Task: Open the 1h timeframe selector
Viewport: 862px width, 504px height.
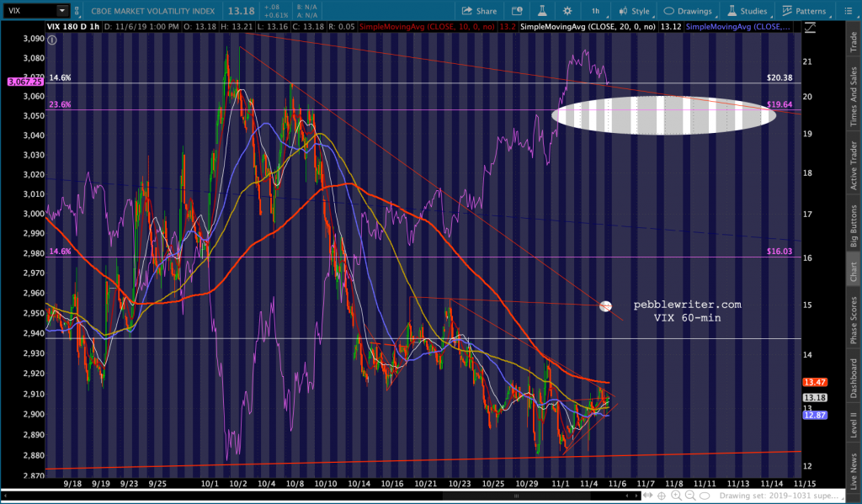Action: [x=595, y=11]
